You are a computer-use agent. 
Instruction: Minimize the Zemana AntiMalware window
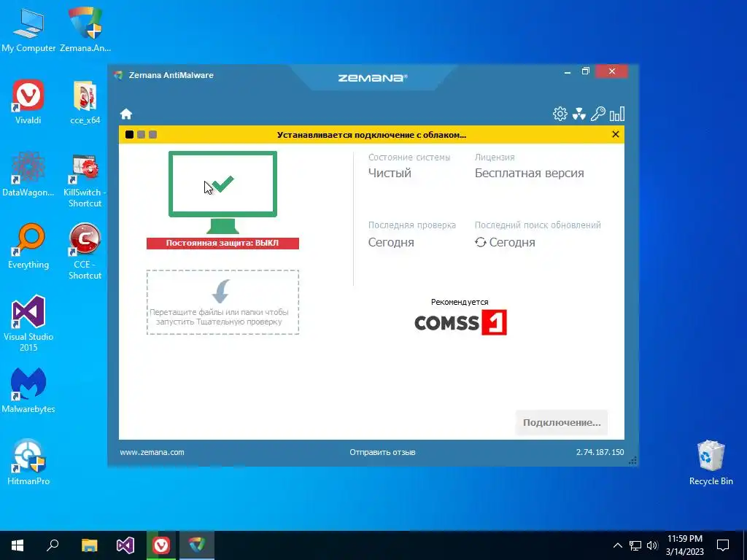[x=568, y=72]
